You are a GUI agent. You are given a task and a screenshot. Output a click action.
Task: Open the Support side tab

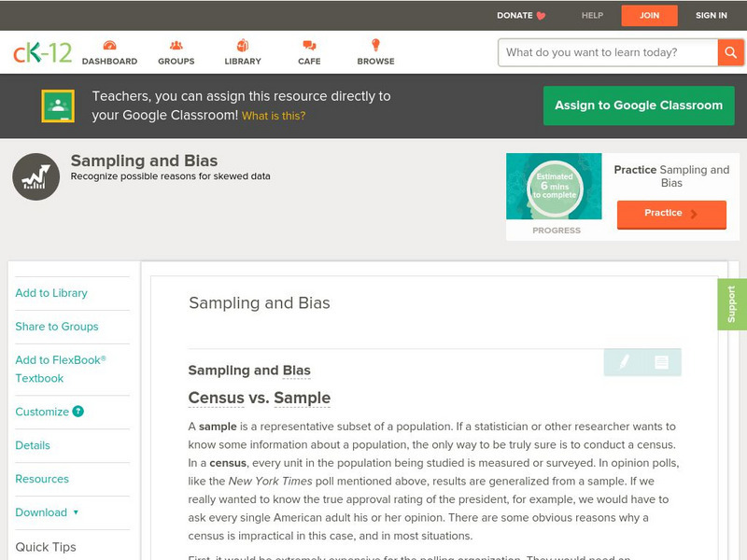click(731, 304)
